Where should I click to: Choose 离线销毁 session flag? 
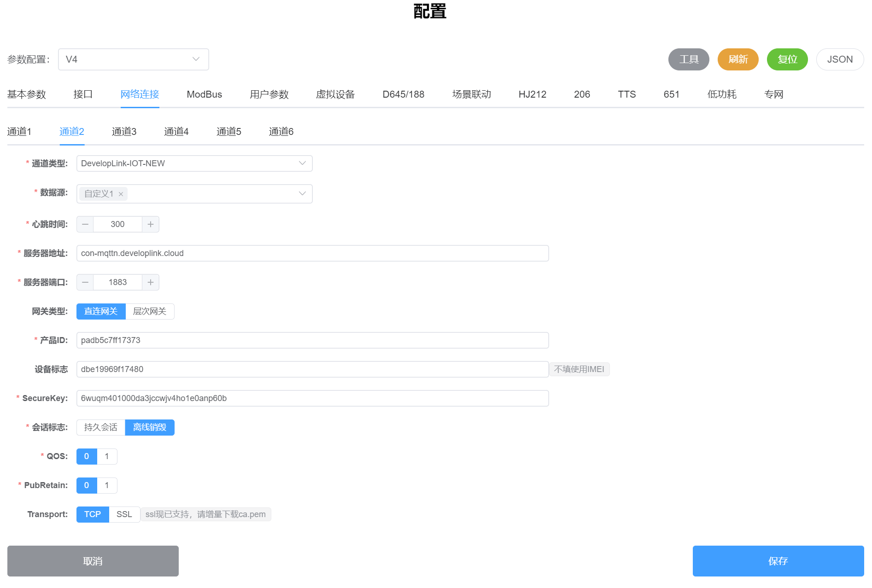tap(150, 427)
